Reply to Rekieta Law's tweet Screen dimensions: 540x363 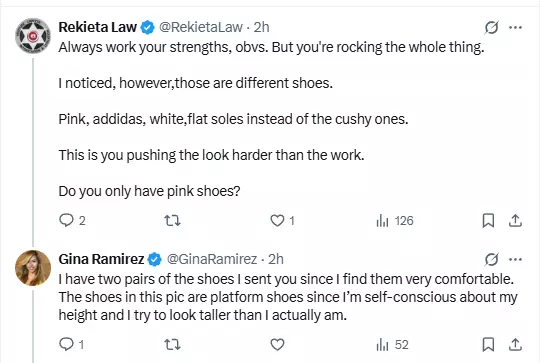72,220
